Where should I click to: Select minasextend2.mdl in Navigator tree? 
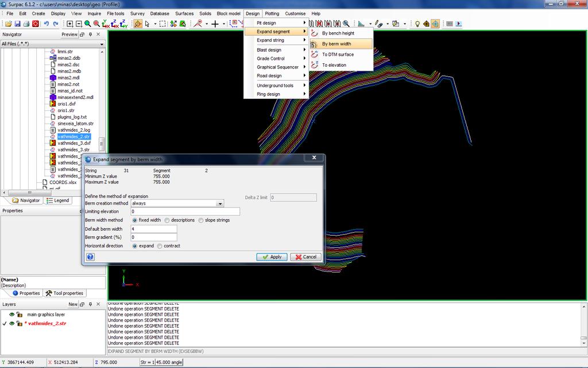click(75, 97)
